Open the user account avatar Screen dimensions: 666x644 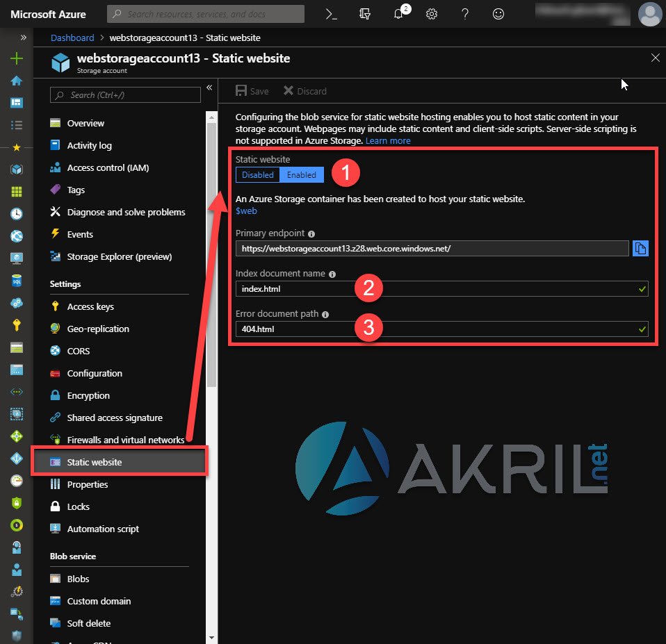[650, 14]
